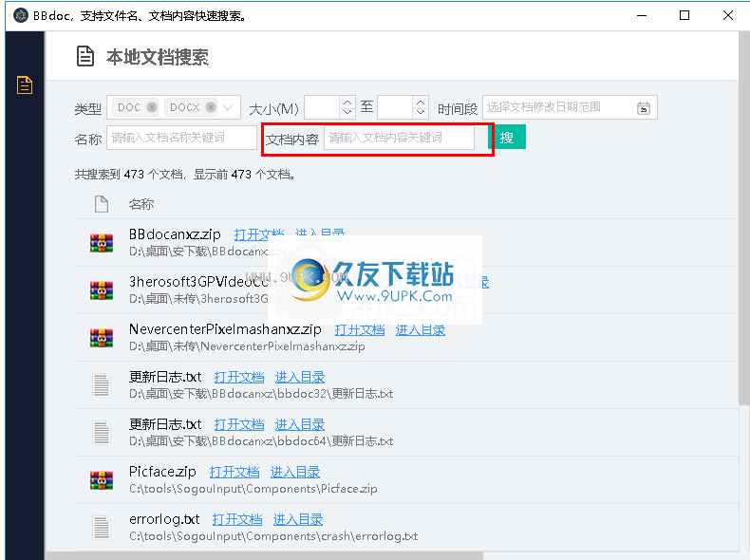Click the Picface.zip archive icon
Viewport: 750px width, 560px height.
coord(102,480)
